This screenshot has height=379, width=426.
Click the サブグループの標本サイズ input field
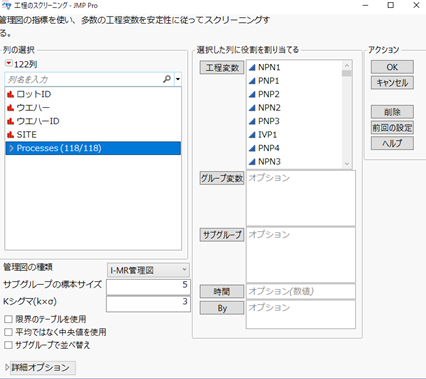point(148,287)
